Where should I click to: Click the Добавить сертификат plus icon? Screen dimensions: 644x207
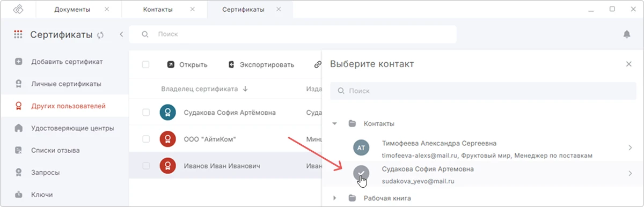pos(19,62)
